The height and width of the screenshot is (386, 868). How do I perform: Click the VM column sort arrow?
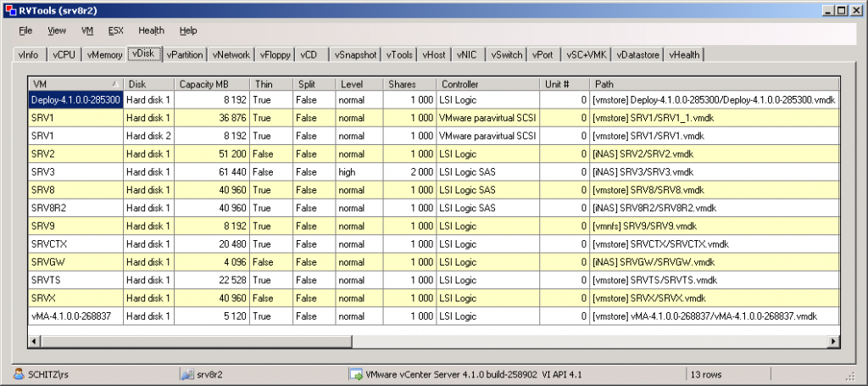pos(115,84)
